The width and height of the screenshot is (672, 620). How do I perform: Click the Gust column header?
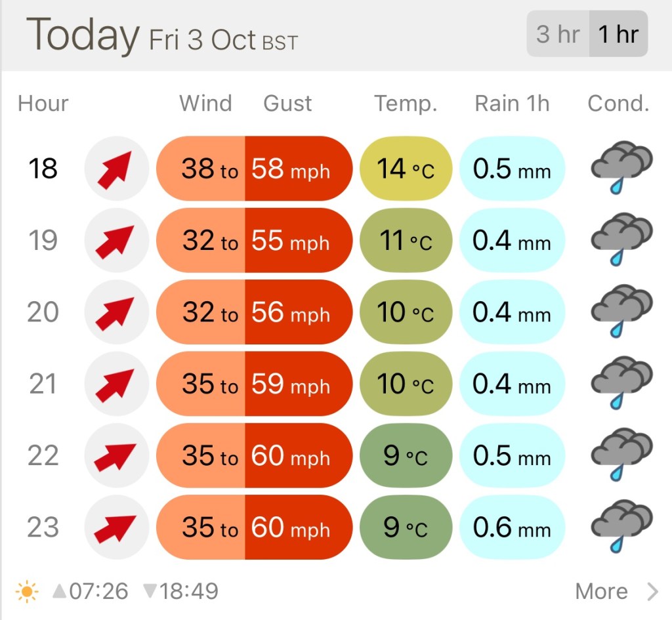pos(287,104)
